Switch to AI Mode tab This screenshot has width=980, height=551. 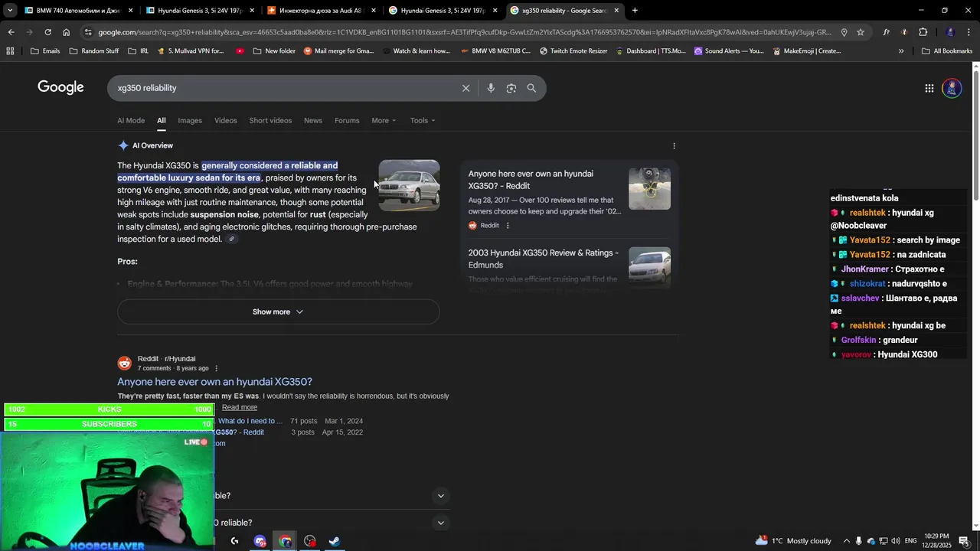[131, 120]
